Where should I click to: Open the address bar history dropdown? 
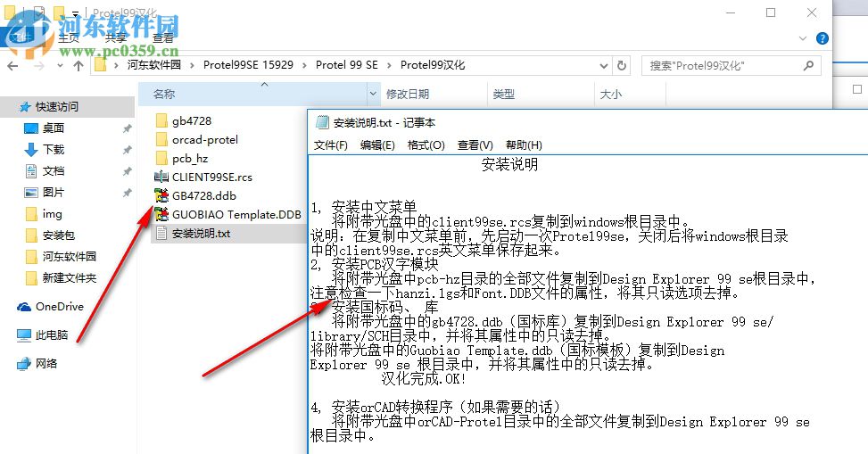(603, 66)
